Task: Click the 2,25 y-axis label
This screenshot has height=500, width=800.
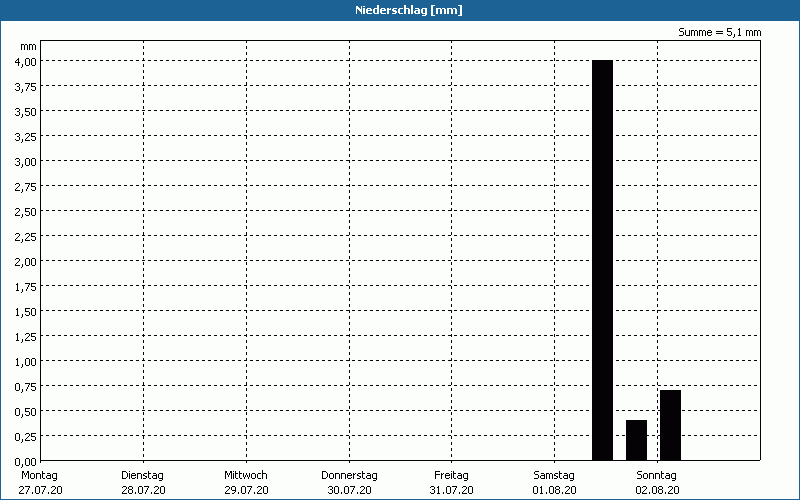Action: click(x=26, y=237)
